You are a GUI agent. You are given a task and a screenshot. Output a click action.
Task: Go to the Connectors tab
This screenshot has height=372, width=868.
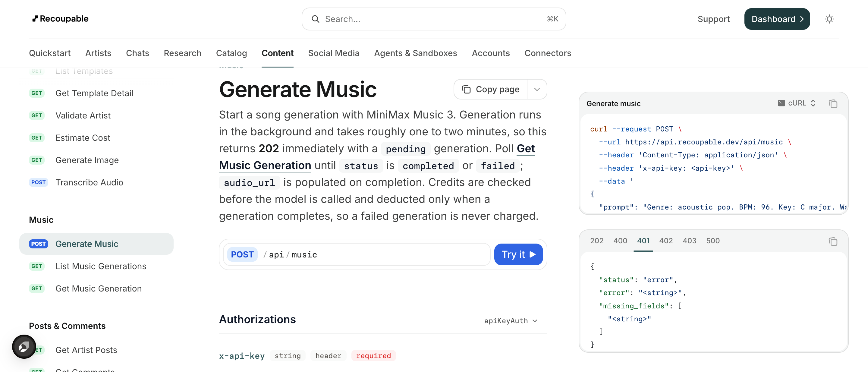click(548, 53)
